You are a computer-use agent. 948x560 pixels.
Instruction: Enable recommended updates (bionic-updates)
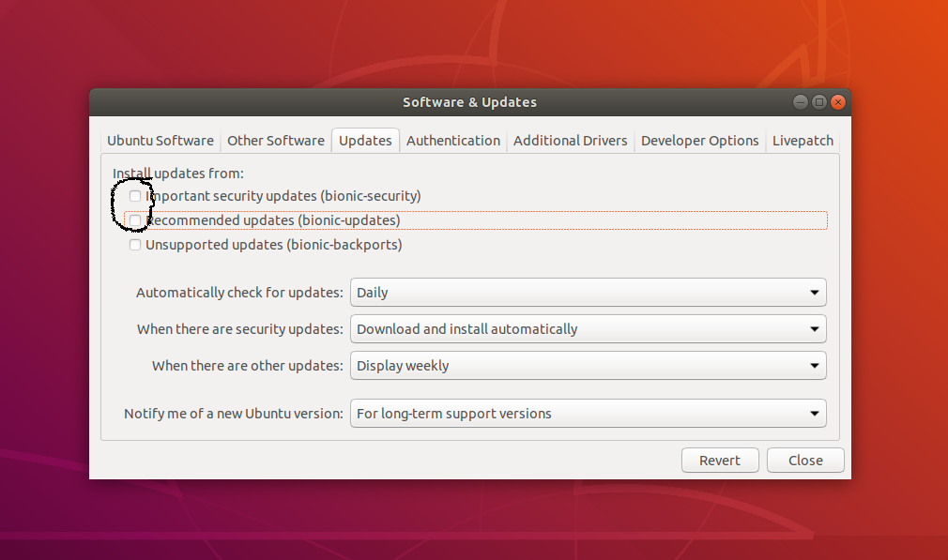(135, 220)
